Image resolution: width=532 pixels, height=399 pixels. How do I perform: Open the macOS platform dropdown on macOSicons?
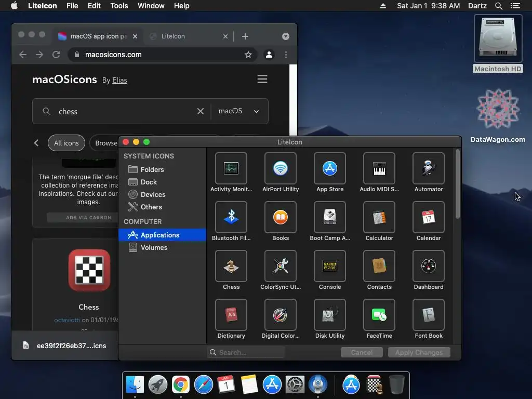(x=238, y=111)
